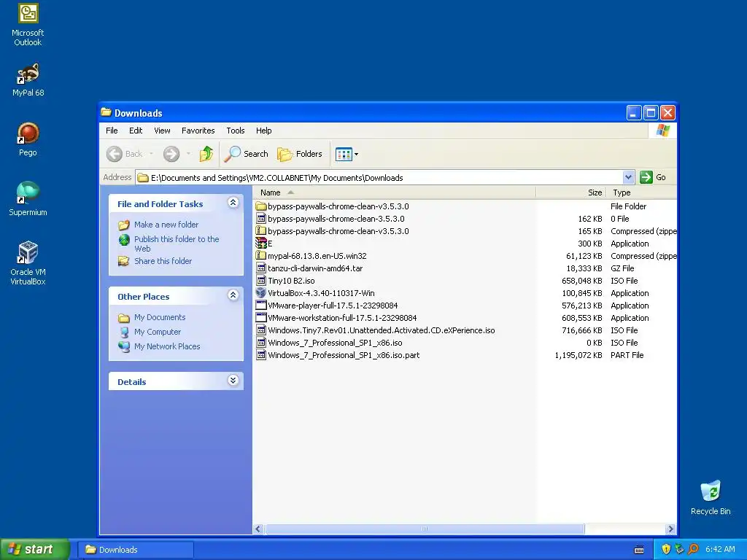Select the bypass-paywalls-chrome-clean-v3.5.3.0 File Folder icon
The height and width of the screenshot is (560, 747).
(260, 206)
